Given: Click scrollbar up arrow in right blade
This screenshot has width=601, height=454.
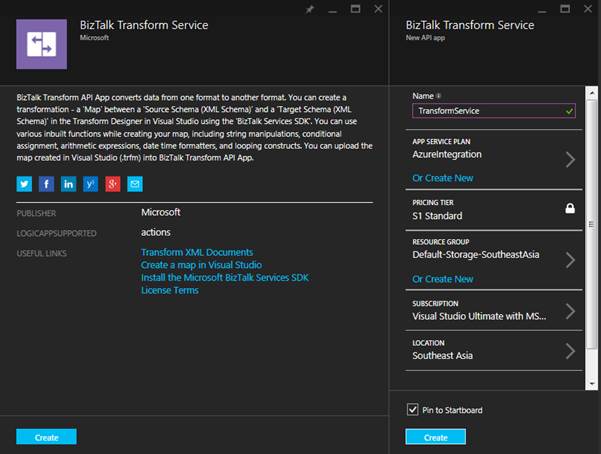Looking at the screenshot, I should pyautogui.click(x=592, y=93).
